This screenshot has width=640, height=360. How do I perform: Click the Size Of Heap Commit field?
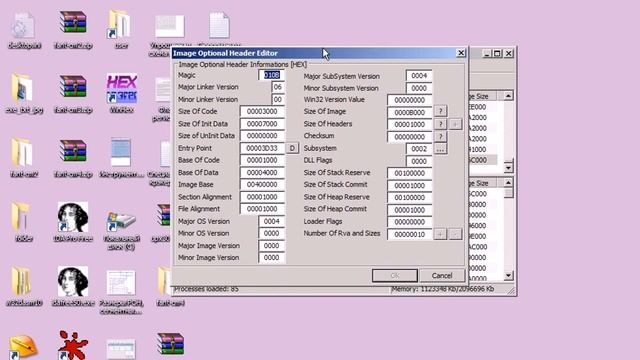click(x=409, y=210)
